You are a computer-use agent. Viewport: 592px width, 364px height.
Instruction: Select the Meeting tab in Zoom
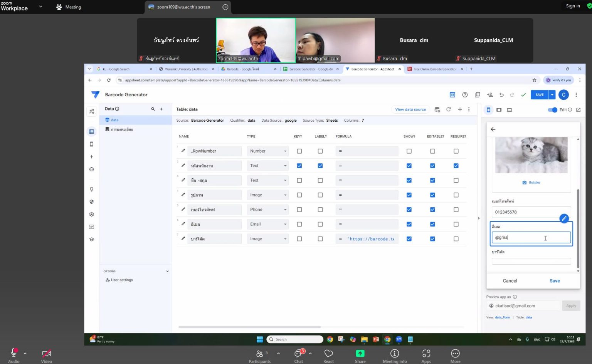69,7
